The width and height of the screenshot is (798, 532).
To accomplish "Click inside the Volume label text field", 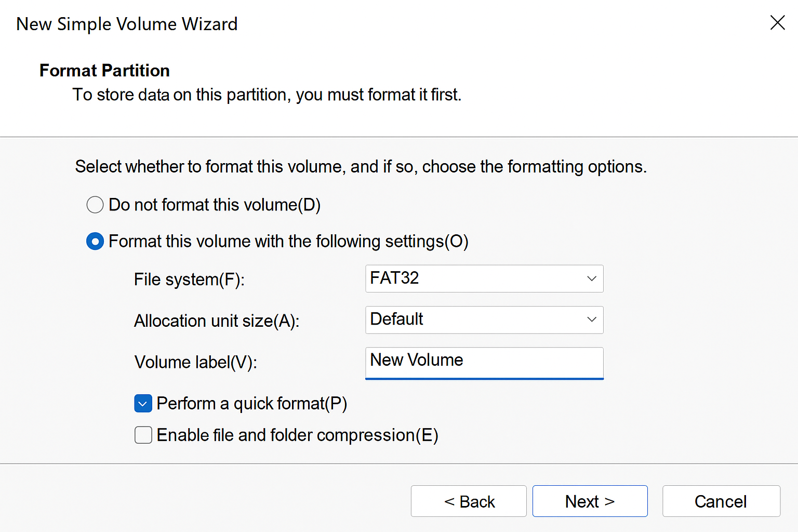I will pyautogui.click(x=483, y=362).
